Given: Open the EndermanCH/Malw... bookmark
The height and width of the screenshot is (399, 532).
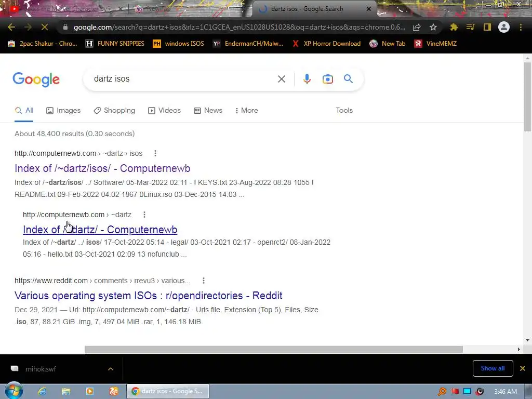Looking at the screenshot, I should pyautogui.click(x=248, y=44).
